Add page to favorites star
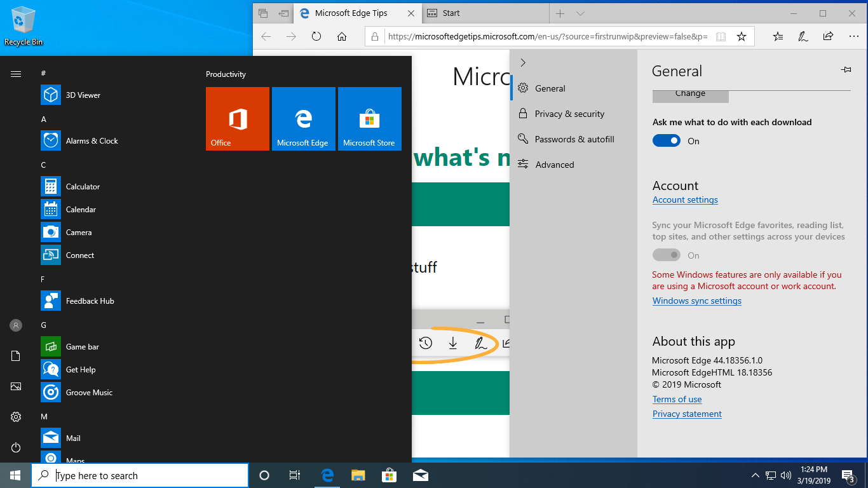 pyautogui.click(x=742, y=37)
